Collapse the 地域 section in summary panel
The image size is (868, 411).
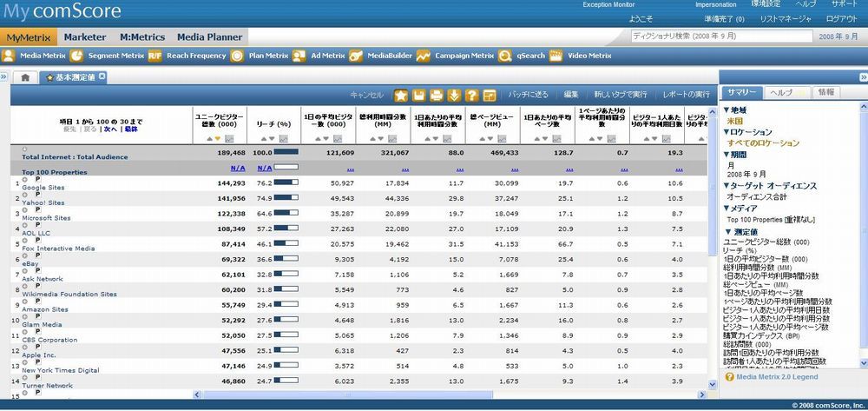tap(726, 111)
